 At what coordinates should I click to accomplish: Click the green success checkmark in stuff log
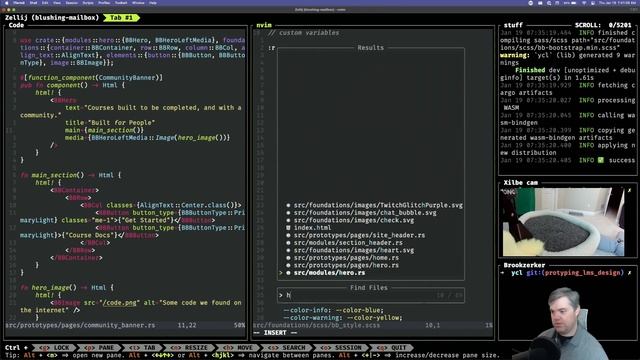(600, 160)
